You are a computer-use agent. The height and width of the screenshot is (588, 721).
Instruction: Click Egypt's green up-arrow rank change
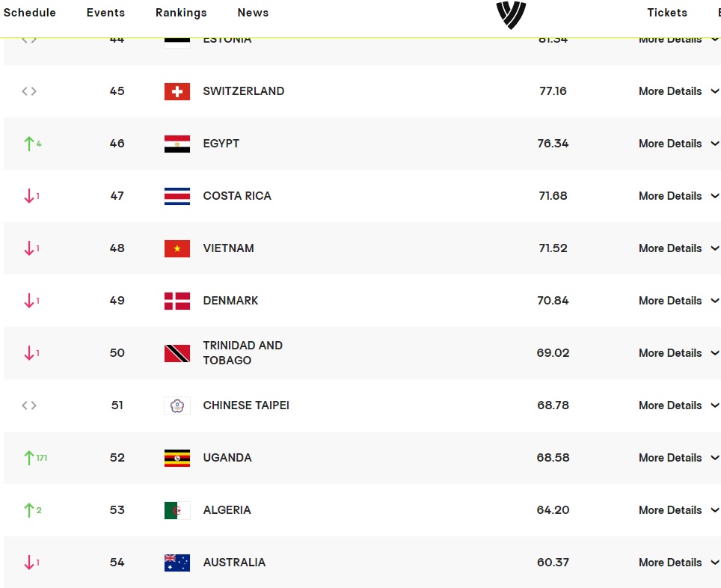pos(32,144)
